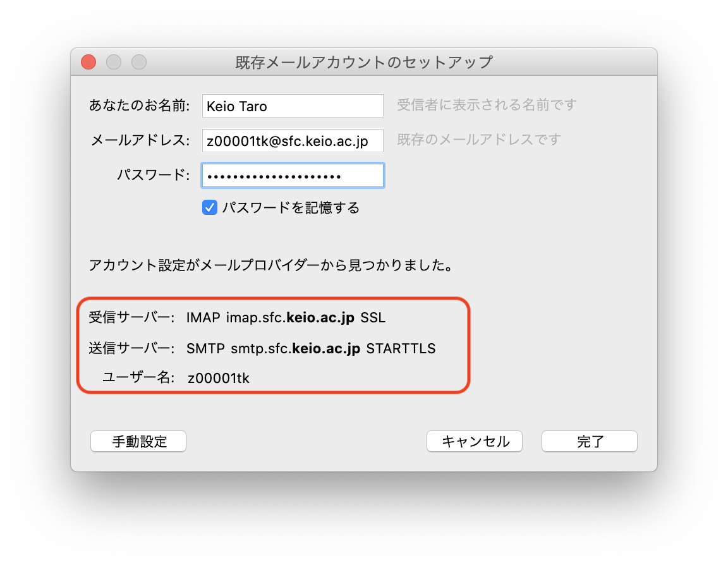Click the ユーザー名 z00001tk username text
The height and width of the screenshot is (565, 728).
coord(219,379)
